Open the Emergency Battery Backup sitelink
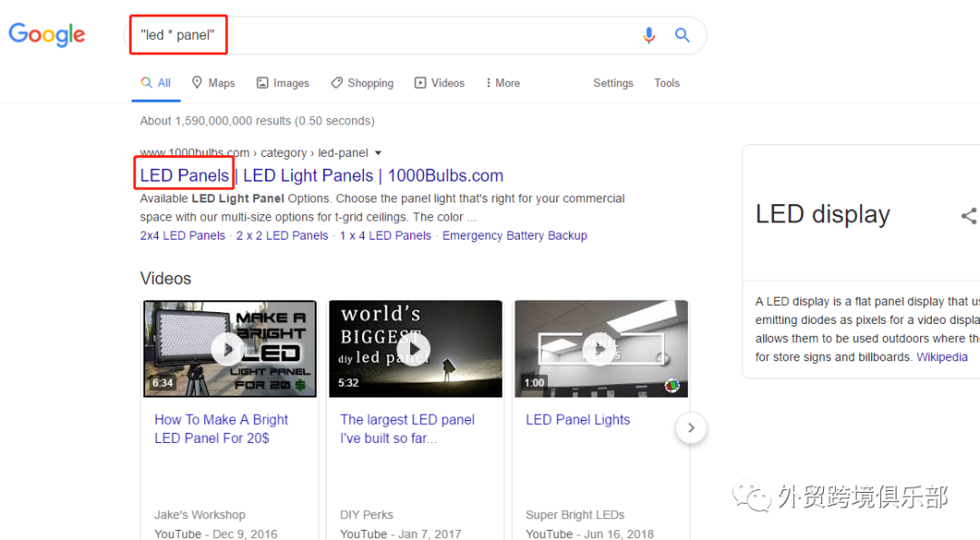 click(515, 236)
